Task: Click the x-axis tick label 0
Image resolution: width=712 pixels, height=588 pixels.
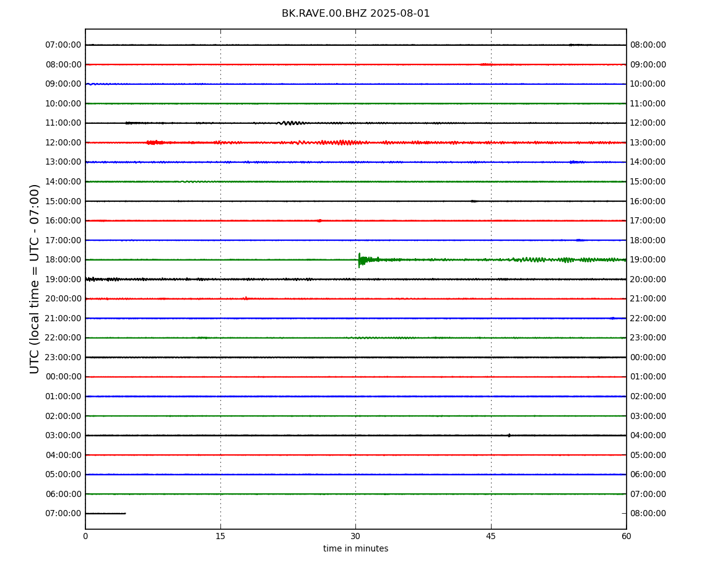Action: [85, 536]
